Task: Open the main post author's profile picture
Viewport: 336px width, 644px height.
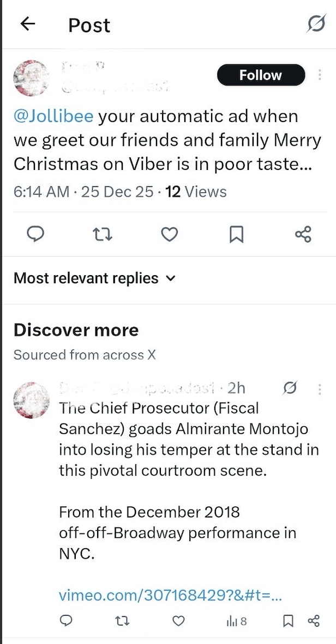Action: coord(31,78)
